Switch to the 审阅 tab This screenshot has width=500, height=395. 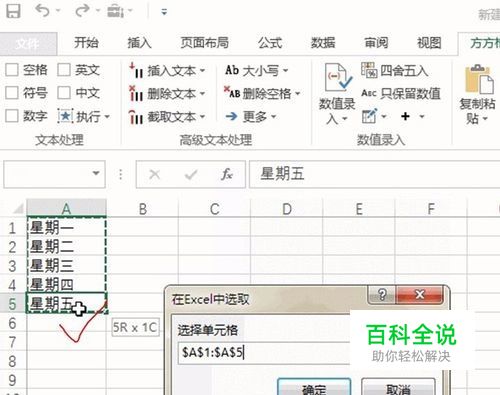[376, 43]
